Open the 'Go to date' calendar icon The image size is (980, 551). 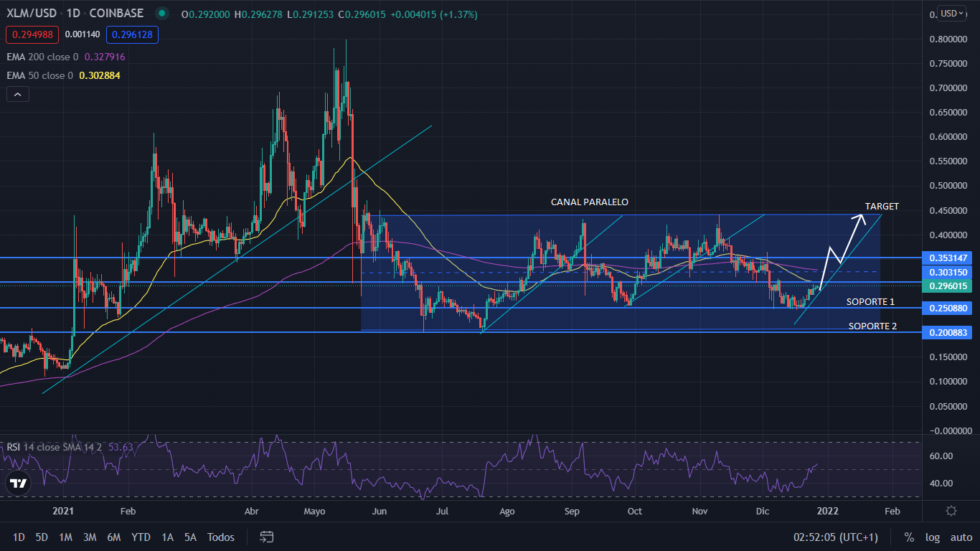[x=266, y=537]
